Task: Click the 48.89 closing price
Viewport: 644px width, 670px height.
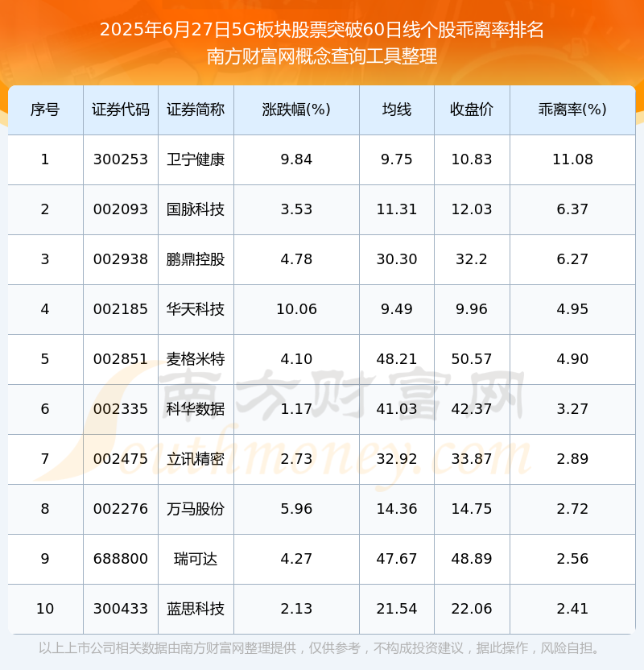Action: [472, 559]
